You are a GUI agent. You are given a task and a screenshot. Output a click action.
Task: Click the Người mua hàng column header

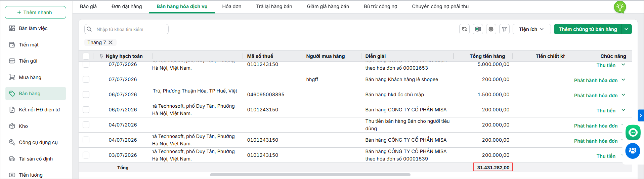[325, 56]
